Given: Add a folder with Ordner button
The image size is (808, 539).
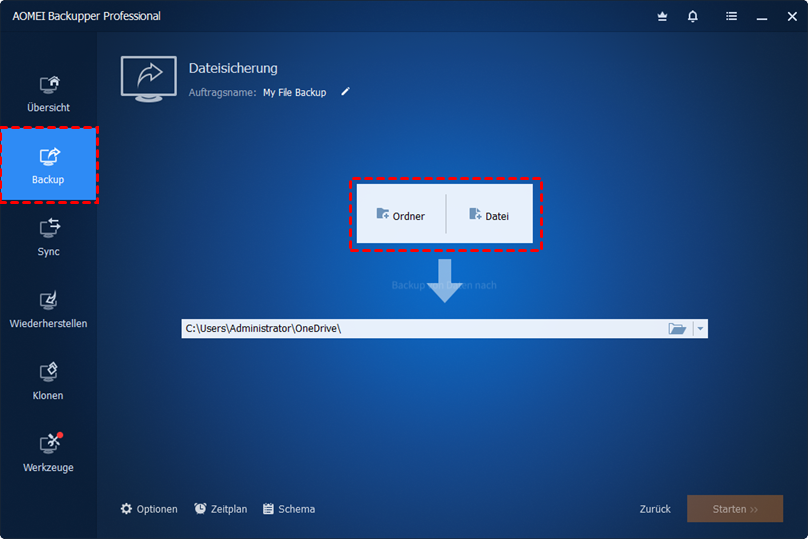Looking at the screenshot, I should pyautogui.click(x=401, y=214).
